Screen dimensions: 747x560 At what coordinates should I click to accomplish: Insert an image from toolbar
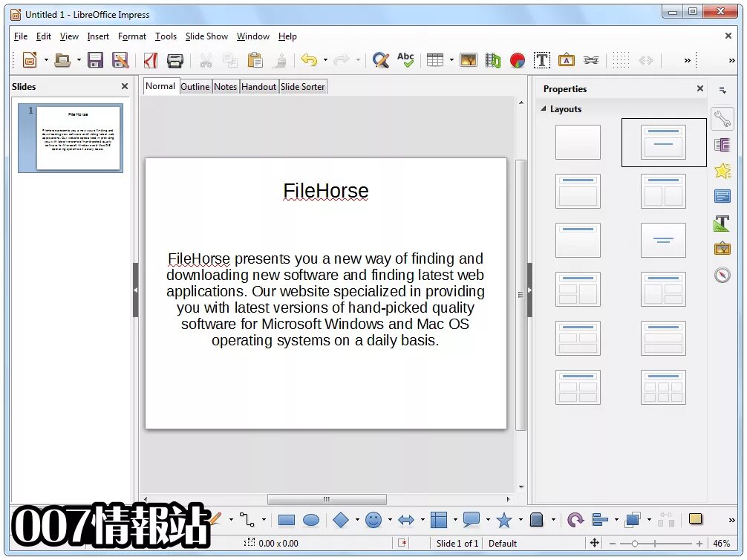(469, 60)
